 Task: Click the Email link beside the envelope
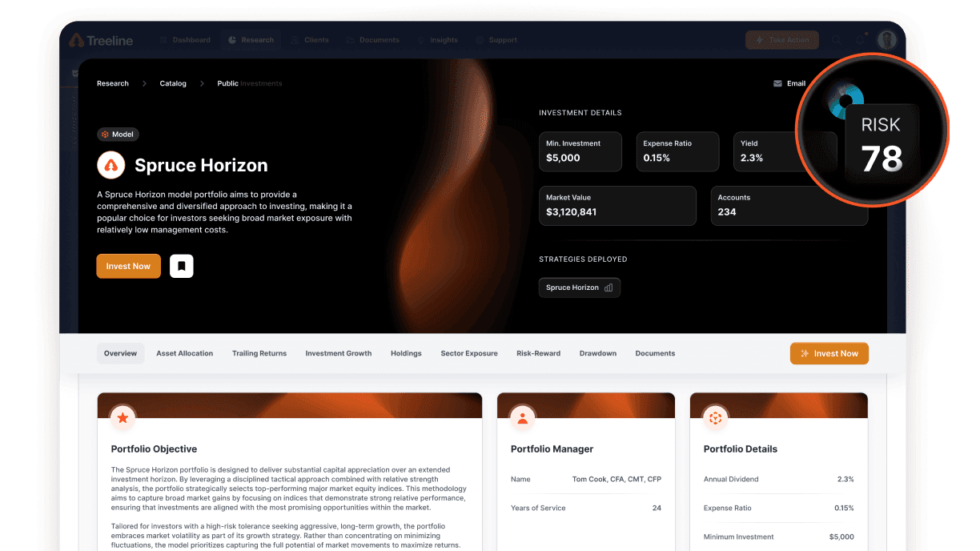(796, 83)
